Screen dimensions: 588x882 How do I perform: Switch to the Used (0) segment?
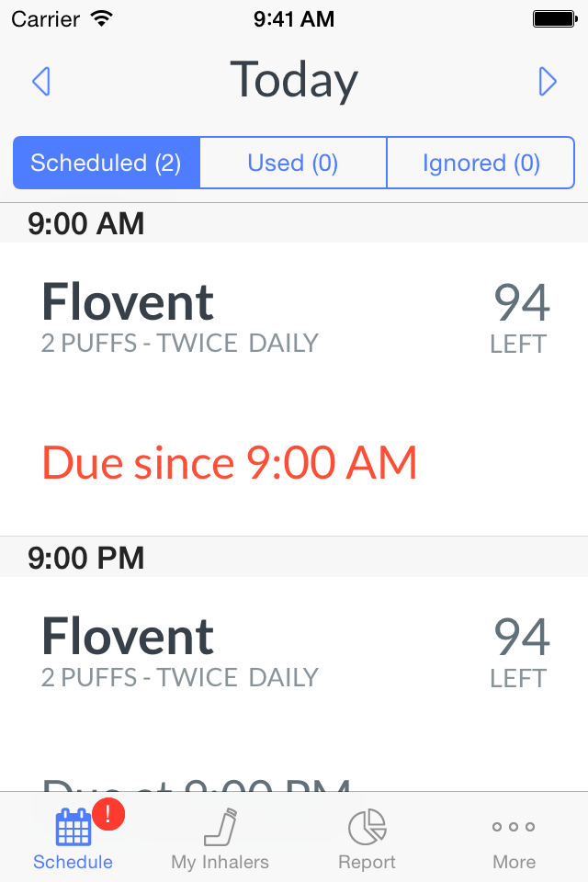tap(293, 163)
